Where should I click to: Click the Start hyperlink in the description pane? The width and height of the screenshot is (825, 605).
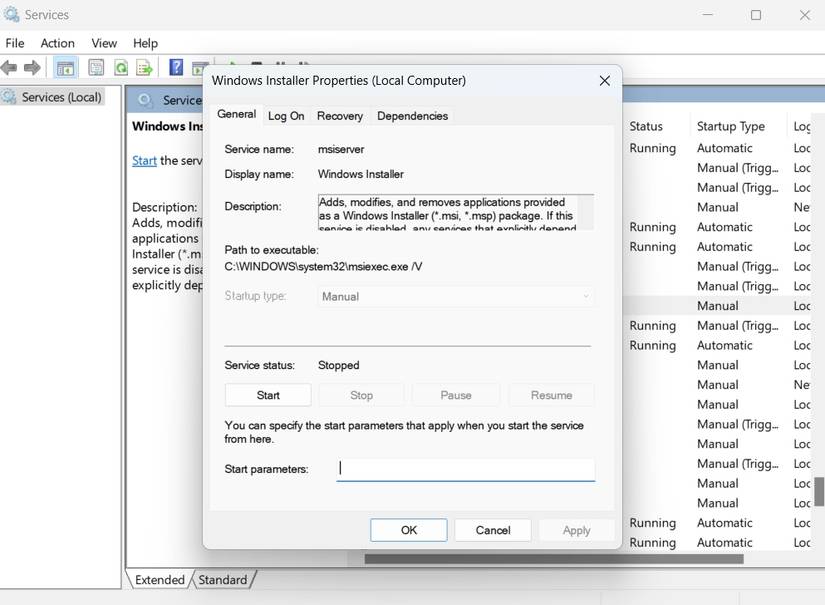pyautogui.click(x=143, y=160)
